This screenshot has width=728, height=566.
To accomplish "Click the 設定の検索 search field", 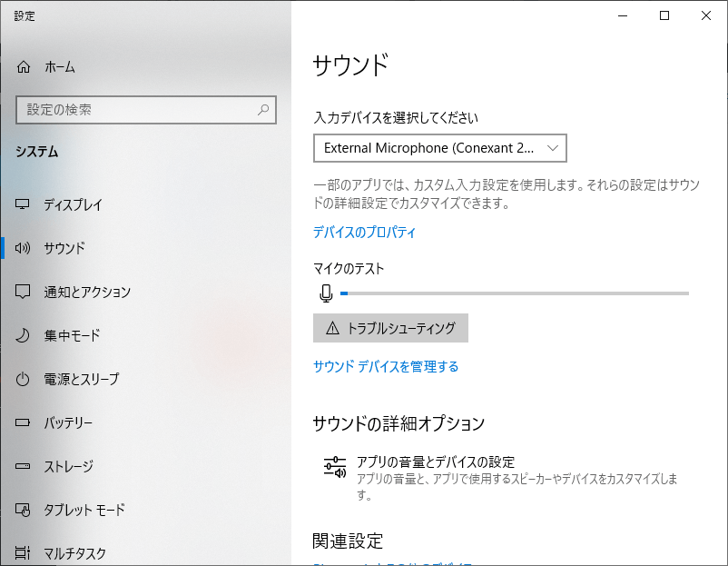I will [136, 110].
